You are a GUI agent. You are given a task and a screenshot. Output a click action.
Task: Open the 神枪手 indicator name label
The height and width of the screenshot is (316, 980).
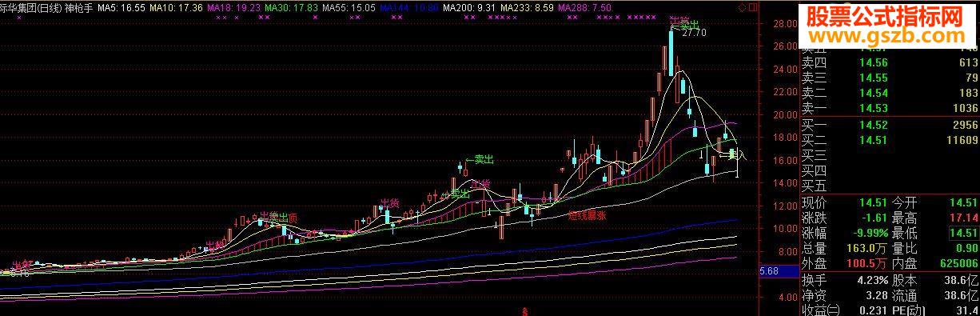(x=79, y=6)
